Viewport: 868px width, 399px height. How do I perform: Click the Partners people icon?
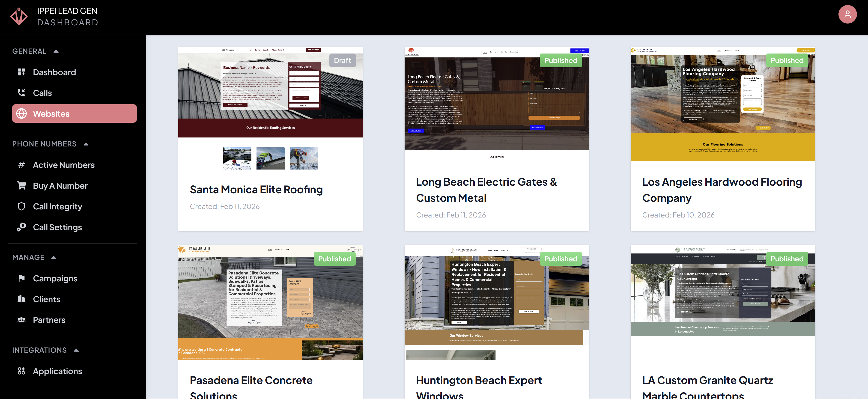point(21,320)
